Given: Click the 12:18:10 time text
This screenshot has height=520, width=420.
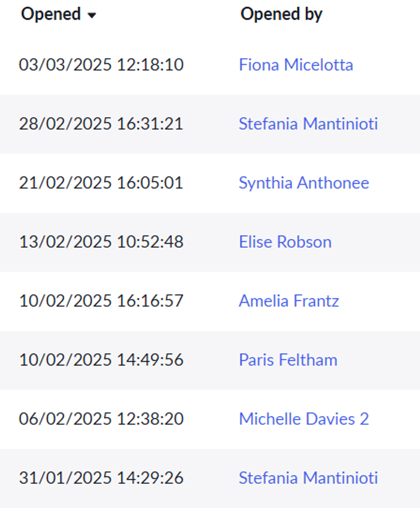Looking at the screenshot, I should point(150,65).
